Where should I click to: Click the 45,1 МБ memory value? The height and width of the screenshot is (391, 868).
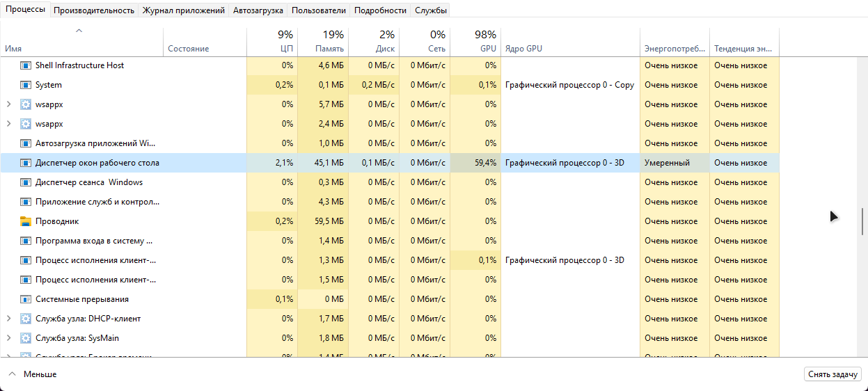(329, 163)
